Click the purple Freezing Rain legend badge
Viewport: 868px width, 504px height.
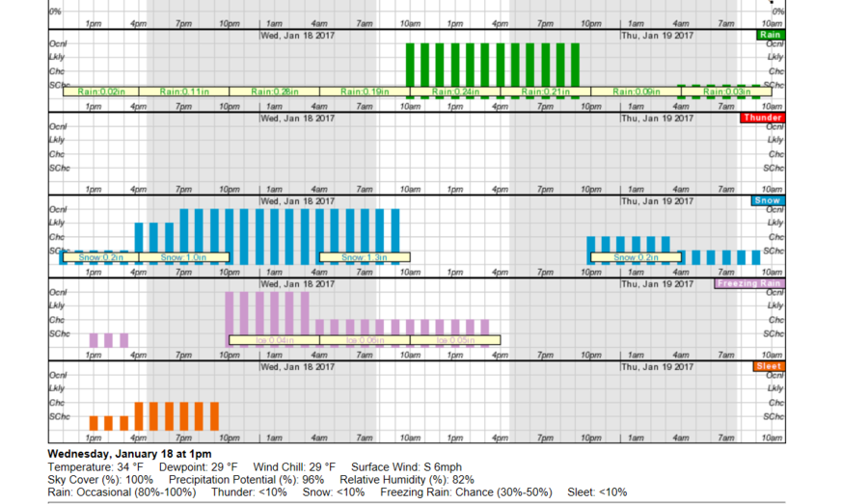pyautogui.click(x=749, y=283)
